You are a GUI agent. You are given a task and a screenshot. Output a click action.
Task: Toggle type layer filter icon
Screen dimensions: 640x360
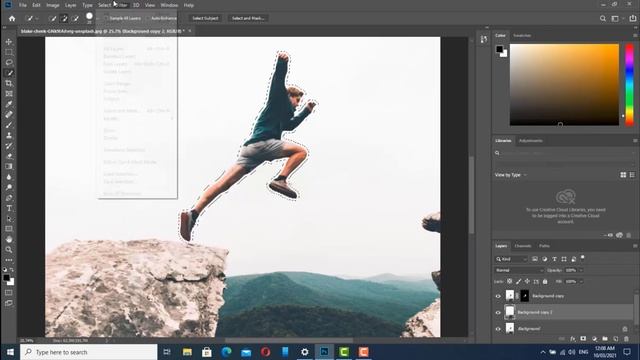[554, 259]
